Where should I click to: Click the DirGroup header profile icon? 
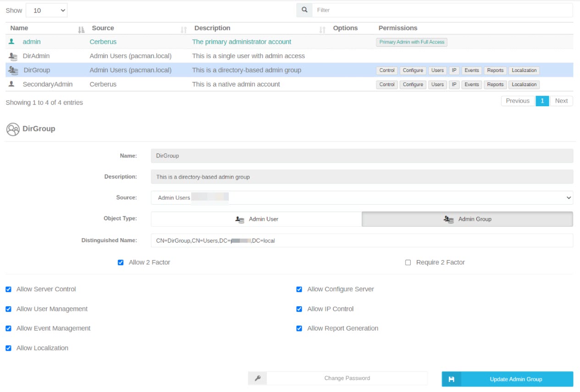click(13, 129)
